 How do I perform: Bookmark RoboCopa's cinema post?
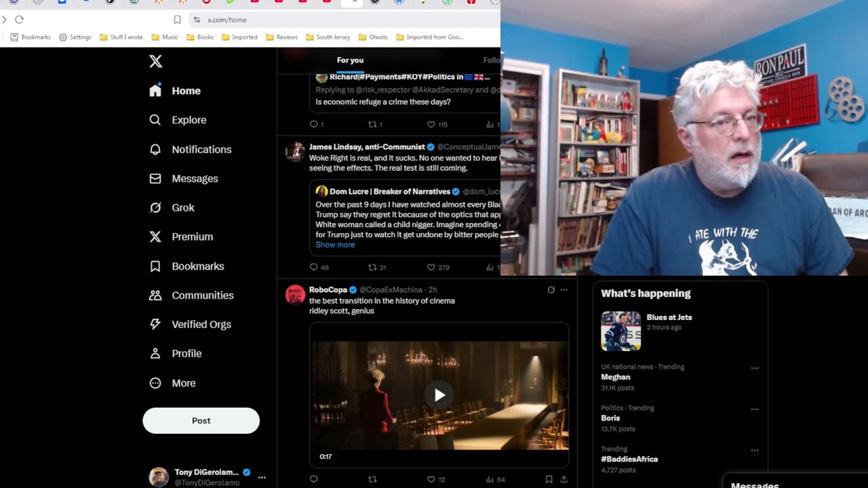click(x=549, y=479)
